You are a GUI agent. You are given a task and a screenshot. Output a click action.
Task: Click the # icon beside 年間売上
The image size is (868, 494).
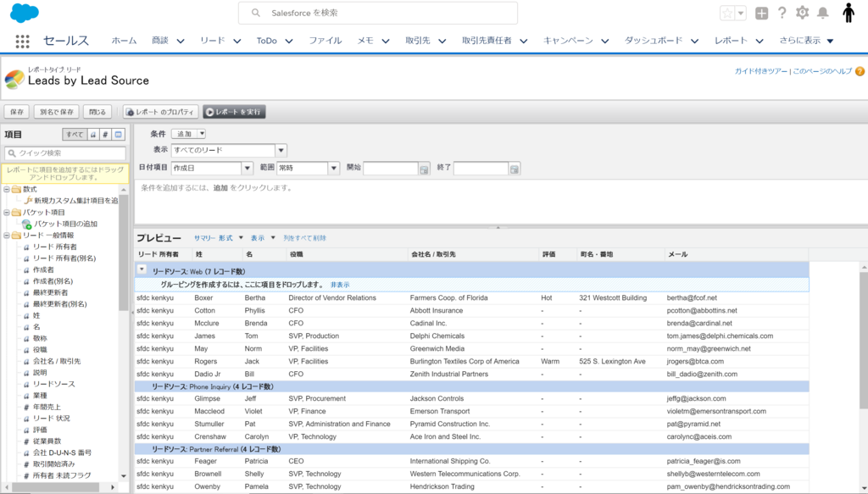(x=26, y=408)
